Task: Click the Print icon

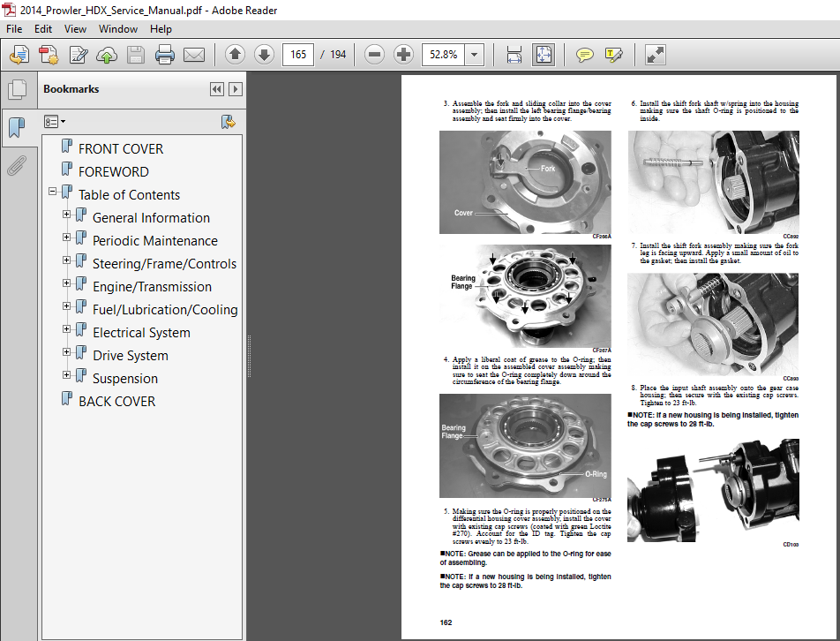Action: pos(164,55)
